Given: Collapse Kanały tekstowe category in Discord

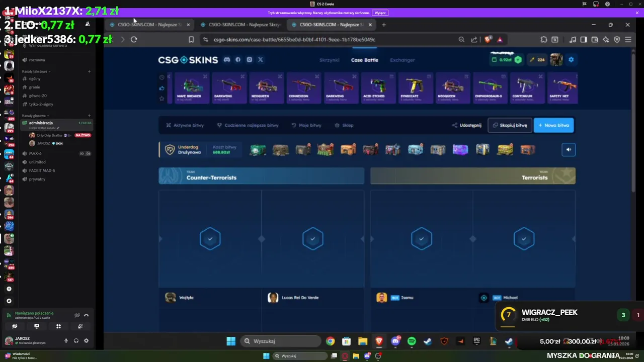Looking at the screenshot, I should coord(35,71).
